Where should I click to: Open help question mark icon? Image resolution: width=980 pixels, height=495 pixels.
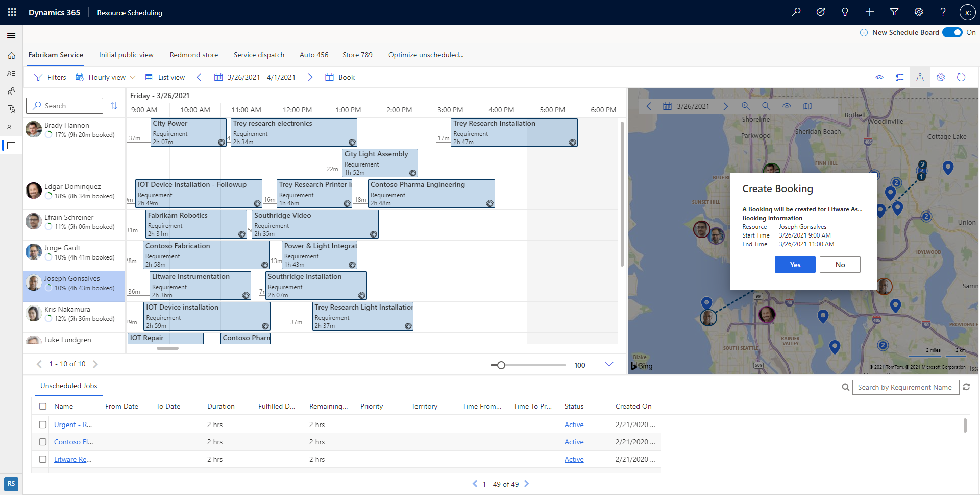(x=943, y=12)
